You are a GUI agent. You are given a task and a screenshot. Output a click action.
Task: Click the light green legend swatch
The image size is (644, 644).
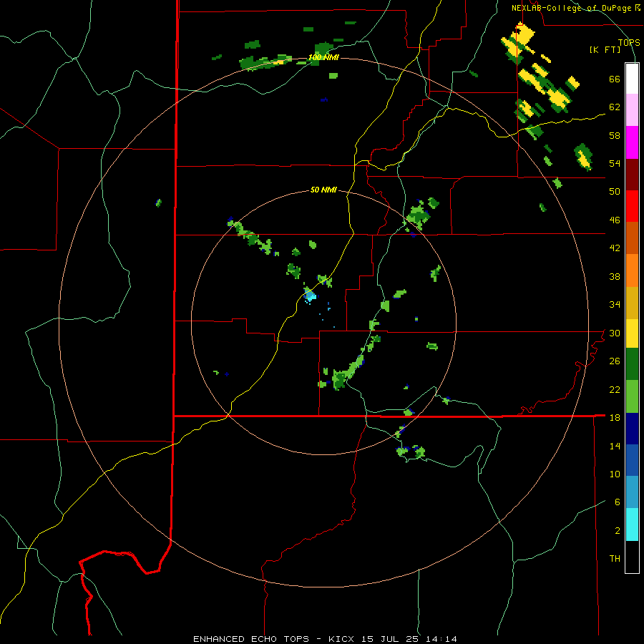(x=632, y=396)
